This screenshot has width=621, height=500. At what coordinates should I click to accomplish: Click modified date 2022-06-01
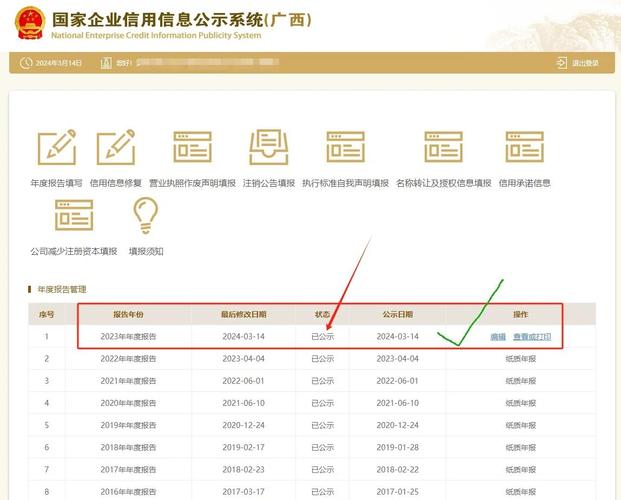pyautogui.click(x=243, y=381)
